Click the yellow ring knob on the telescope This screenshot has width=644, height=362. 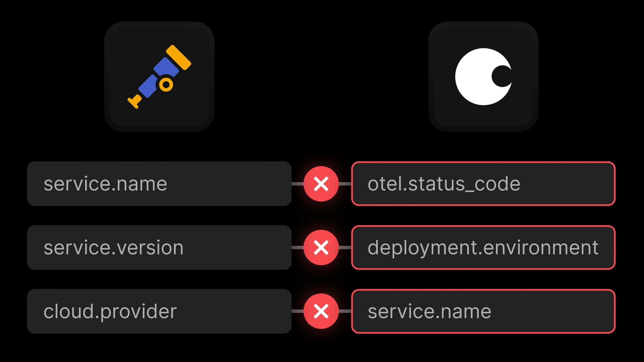166,84
